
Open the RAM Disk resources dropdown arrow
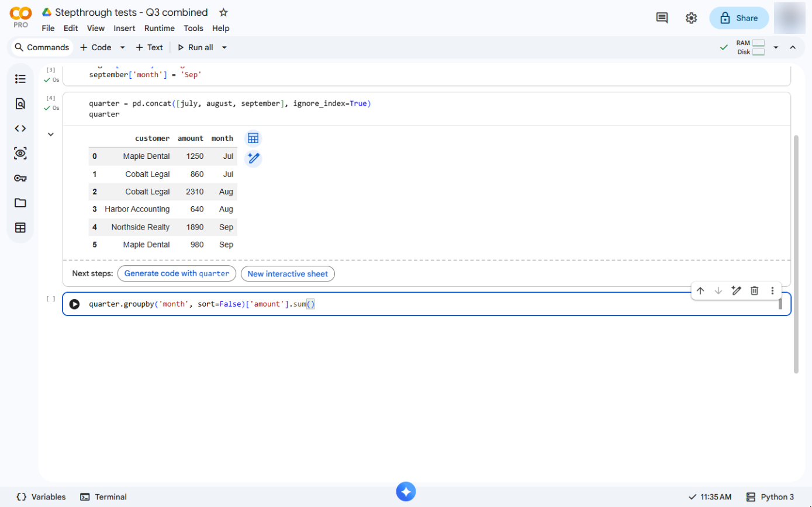point(776,47)
